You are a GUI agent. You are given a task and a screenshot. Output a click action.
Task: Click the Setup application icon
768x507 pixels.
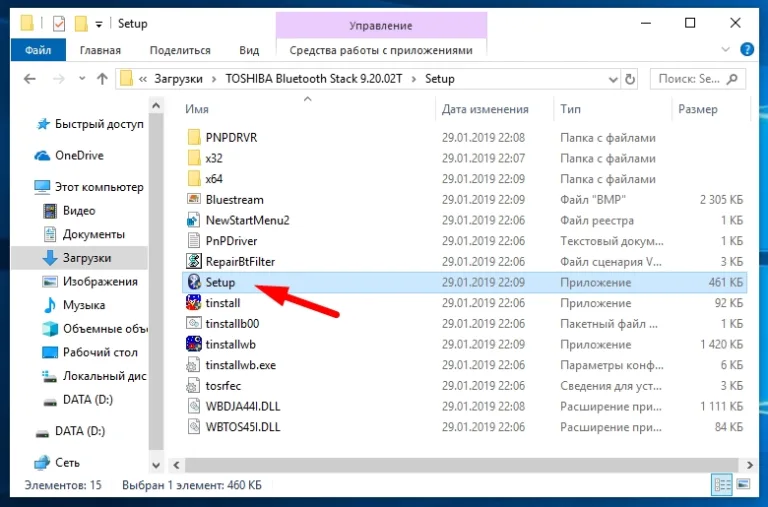194,282
